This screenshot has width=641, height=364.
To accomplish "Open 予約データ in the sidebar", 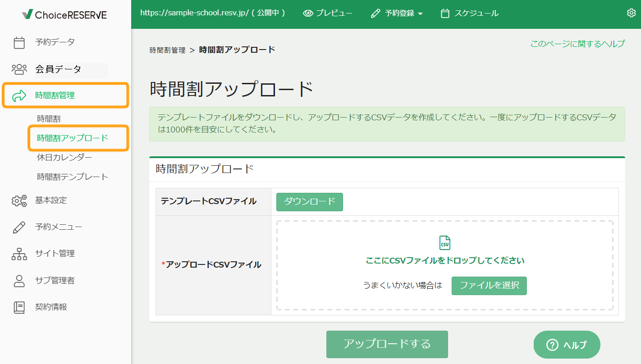I will 55,42.
